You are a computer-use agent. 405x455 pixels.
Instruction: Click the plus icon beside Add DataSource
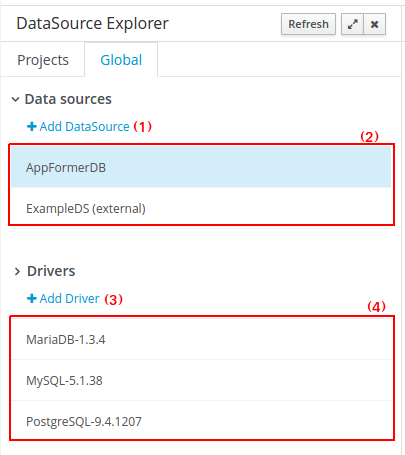(32, 126)
